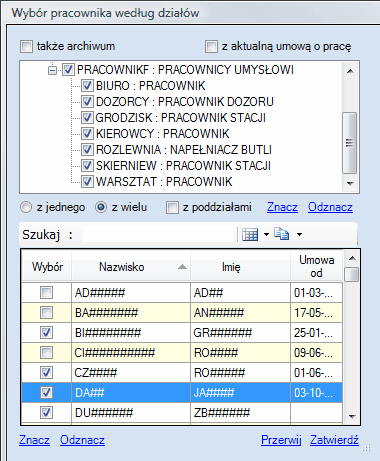
Task: Toggle 'także archiwum' checkbox
Action: [26, 46]
